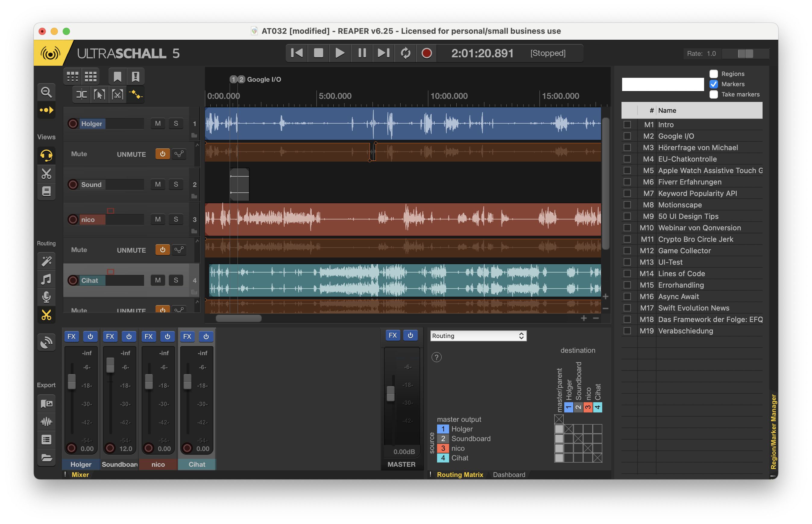Uncheck the Markers checkbox
Viewport: 812px width, 524px height.
click(x=714, y=84)
